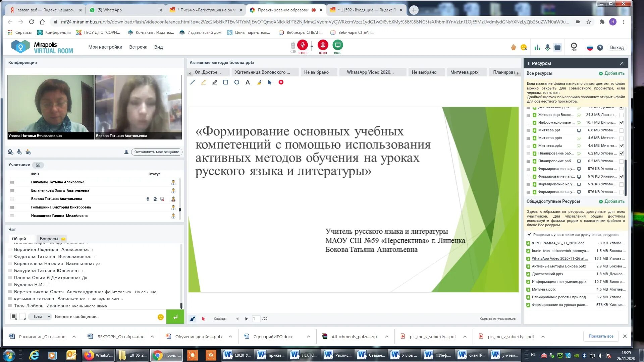This screenshot has width=644, height=362.
Task: Uncheck the Информационные resource checkbox
Action: pyautogui.click(x=622, y=122)
